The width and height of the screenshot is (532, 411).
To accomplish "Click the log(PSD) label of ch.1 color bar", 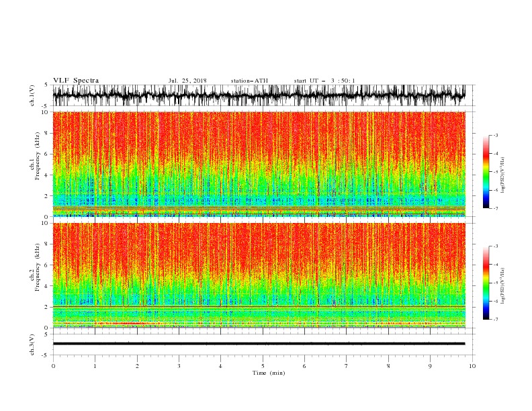I will (x=502, y=175).
